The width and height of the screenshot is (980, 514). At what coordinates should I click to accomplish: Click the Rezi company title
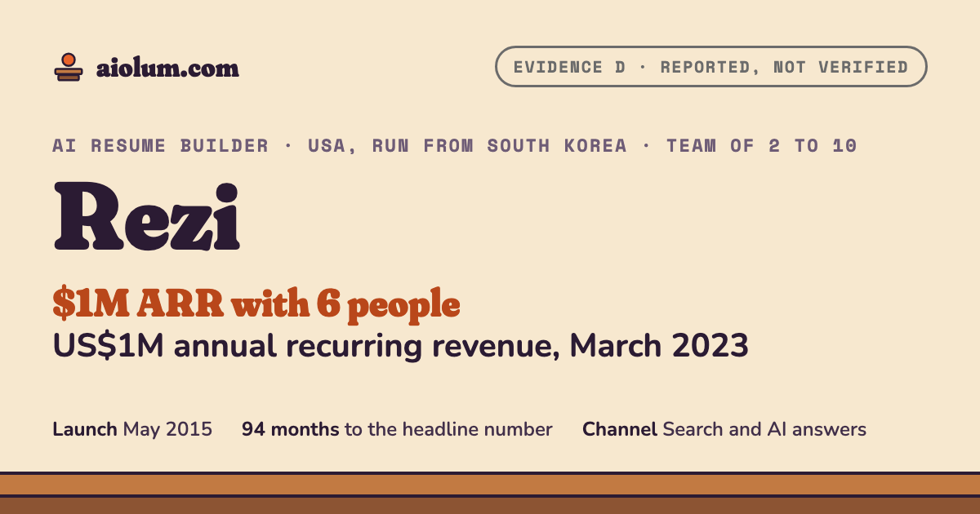[147, 217]
